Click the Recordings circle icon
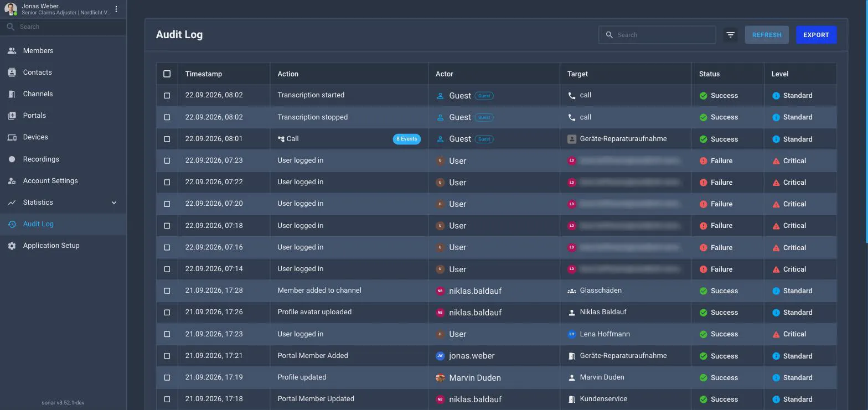The image size is (868, 410). 12,159
